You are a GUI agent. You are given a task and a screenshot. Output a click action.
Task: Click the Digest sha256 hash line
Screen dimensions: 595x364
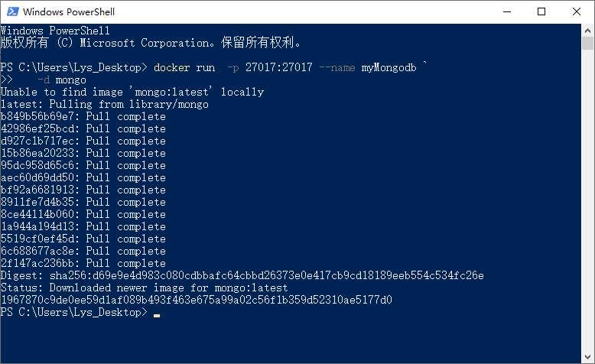[242, 275]
